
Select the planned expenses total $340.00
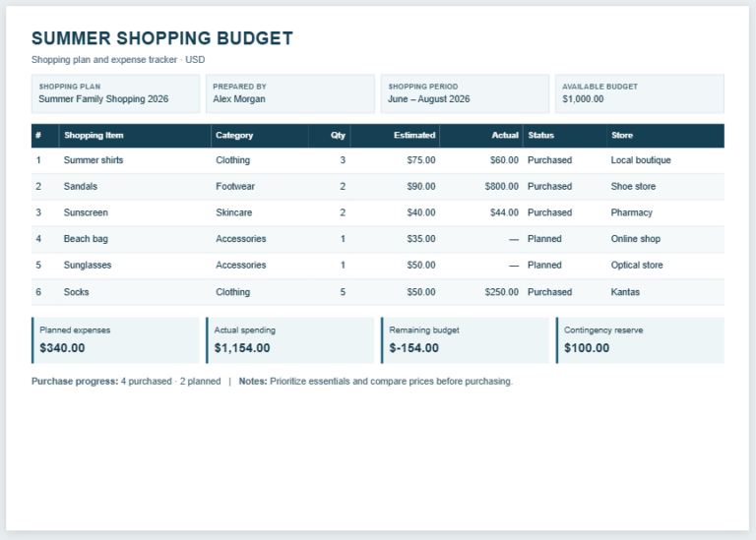62,348
